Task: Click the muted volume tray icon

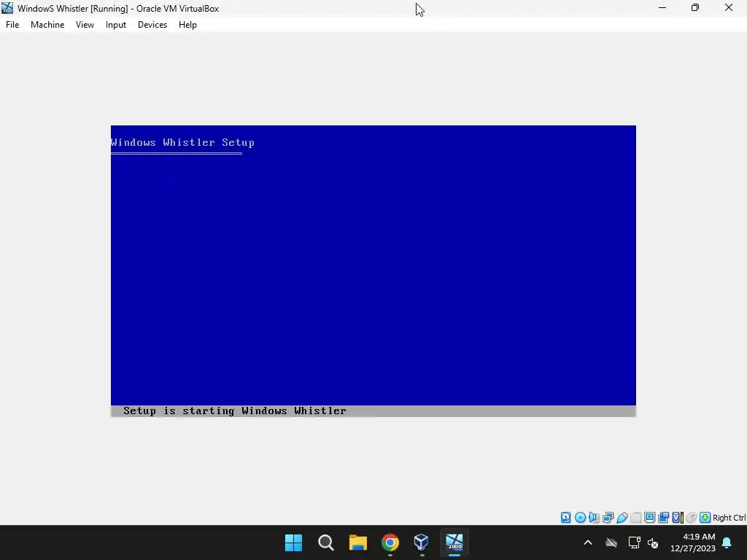Action: coord(653,542)
